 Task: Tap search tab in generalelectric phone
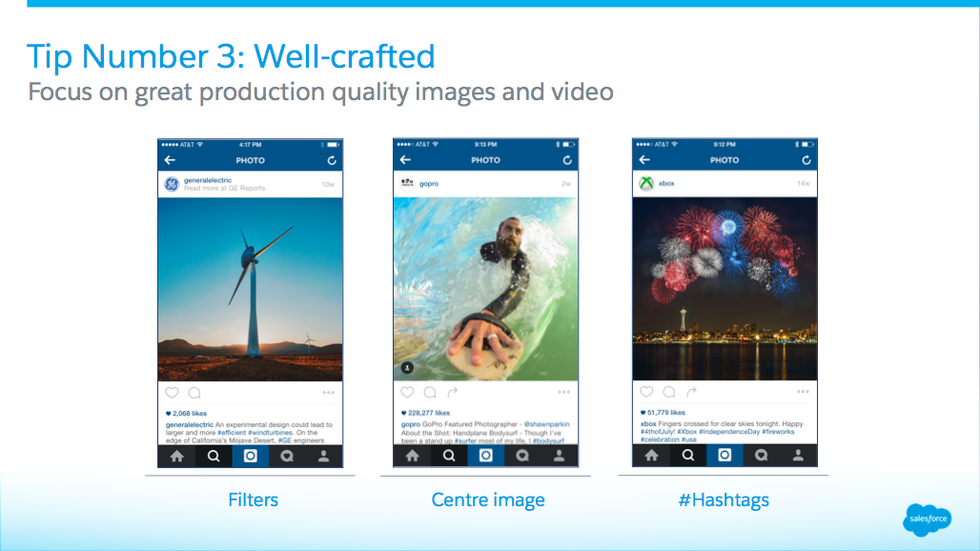point(214,456)
